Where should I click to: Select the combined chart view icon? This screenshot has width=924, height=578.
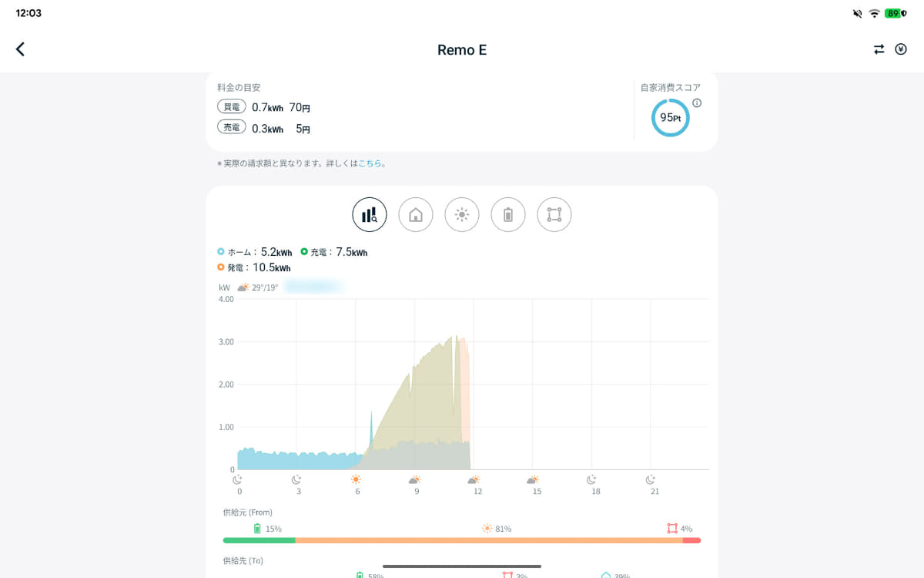point(369,214)
